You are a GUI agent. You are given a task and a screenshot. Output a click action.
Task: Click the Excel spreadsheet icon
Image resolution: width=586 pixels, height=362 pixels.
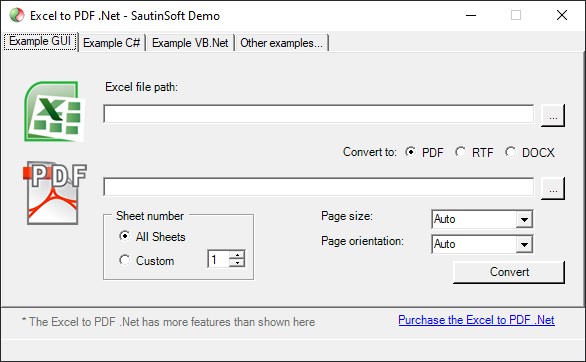[55, 111]
